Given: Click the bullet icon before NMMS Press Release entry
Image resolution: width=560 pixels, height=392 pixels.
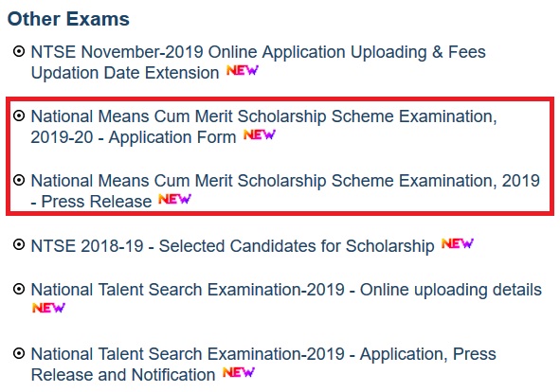Looking at the screenshot, I should tap(19, 181).
